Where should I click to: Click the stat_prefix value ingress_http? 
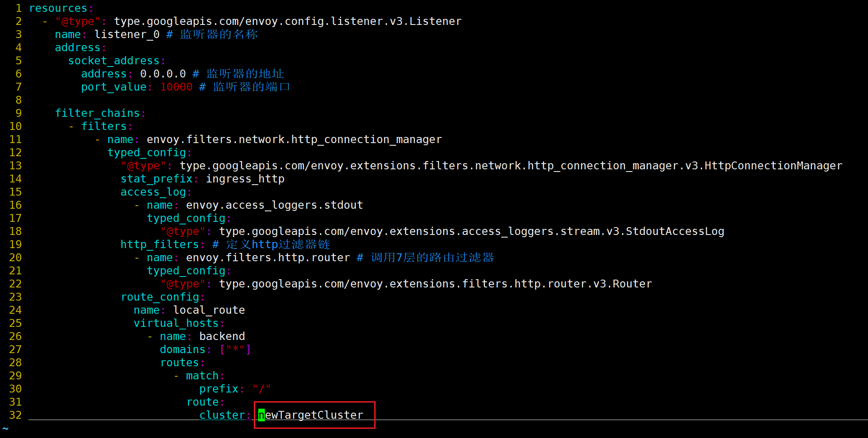pyautogui.click(x=245, y=179)
